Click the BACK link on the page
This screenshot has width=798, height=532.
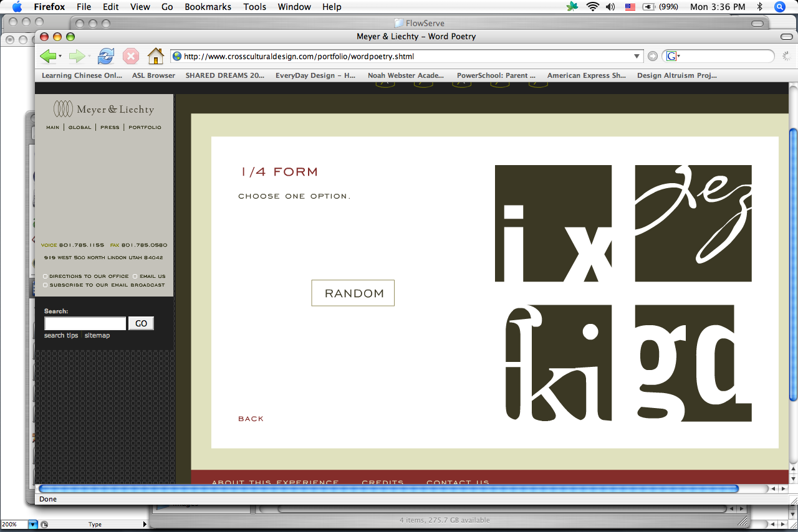(x=251, y=419)
